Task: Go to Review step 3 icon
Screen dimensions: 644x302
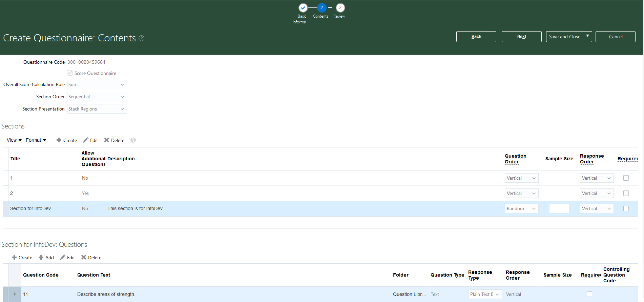Action: point(340,8)
